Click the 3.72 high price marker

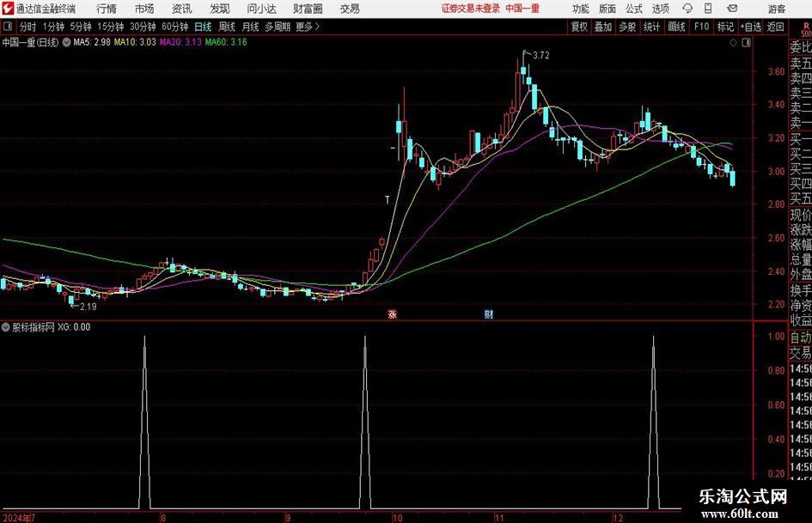540,55
